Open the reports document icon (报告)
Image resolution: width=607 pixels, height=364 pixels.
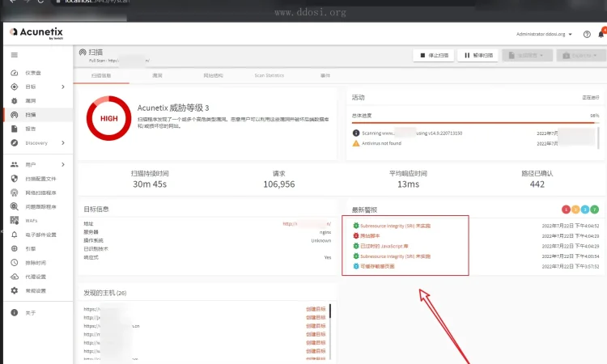click(x=15, y=129)
